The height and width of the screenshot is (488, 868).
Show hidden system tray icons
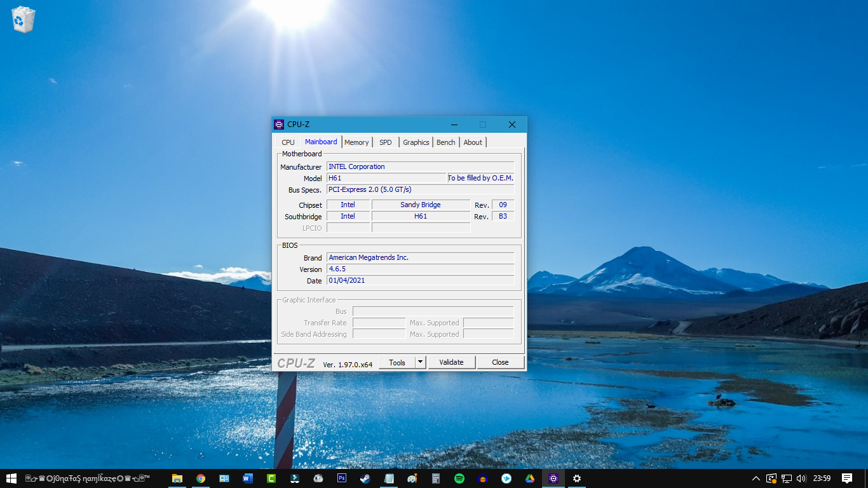click(756, 478)
